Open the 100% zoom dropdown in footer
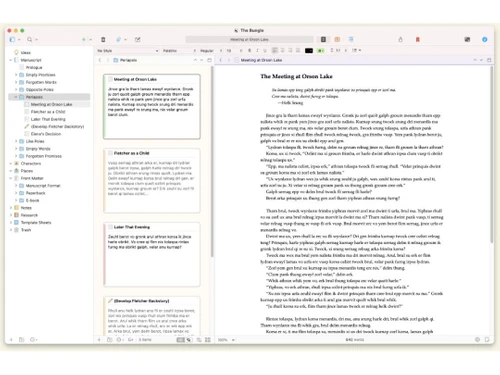500x375 pixels. point(226,340)
